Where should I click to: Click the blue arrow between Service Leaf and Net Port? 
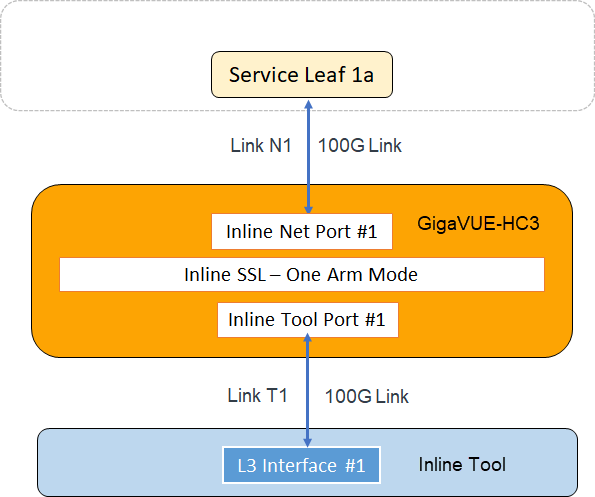tap(309, 157)
